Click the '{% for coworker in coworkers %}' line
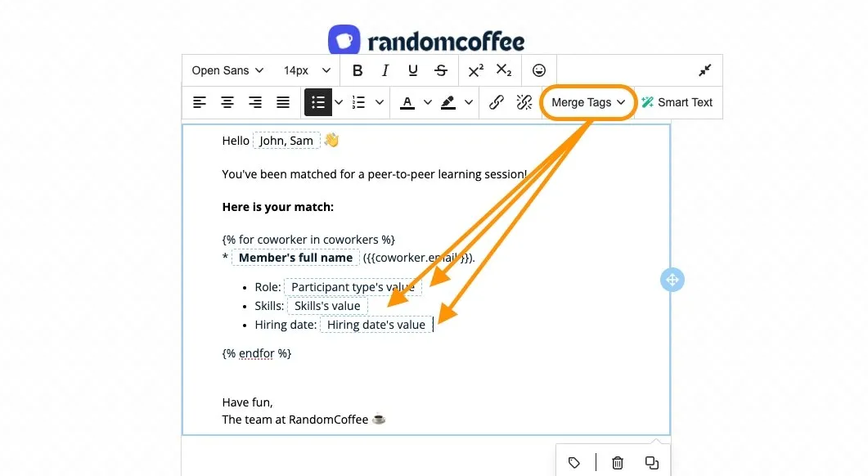Image resolution: width=868 pixels, height=476 pixels. pos(308,240)
